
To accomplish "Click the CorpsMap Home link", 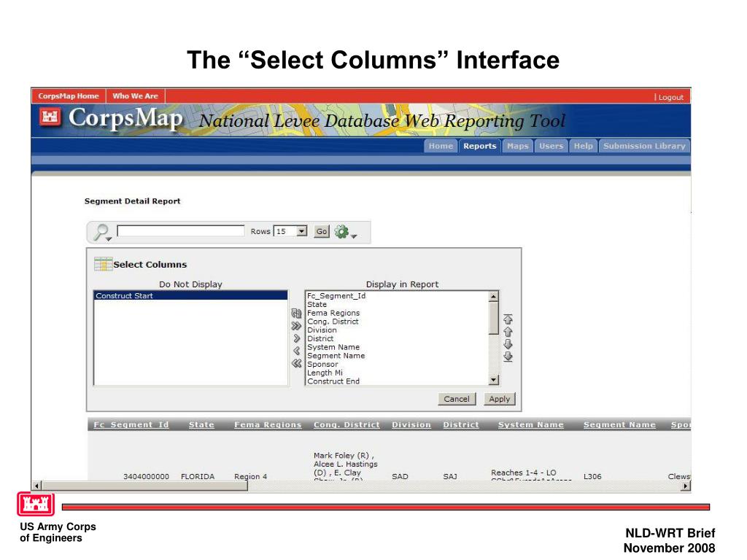I will click(69, 96).
